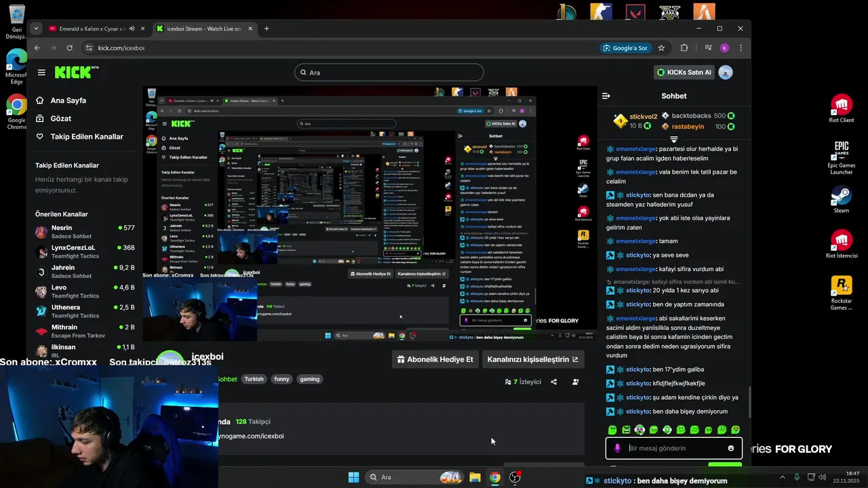This screenshot has height=488, width=868.
Task: View site information icon in address bar
Action: tap(88, 48)
